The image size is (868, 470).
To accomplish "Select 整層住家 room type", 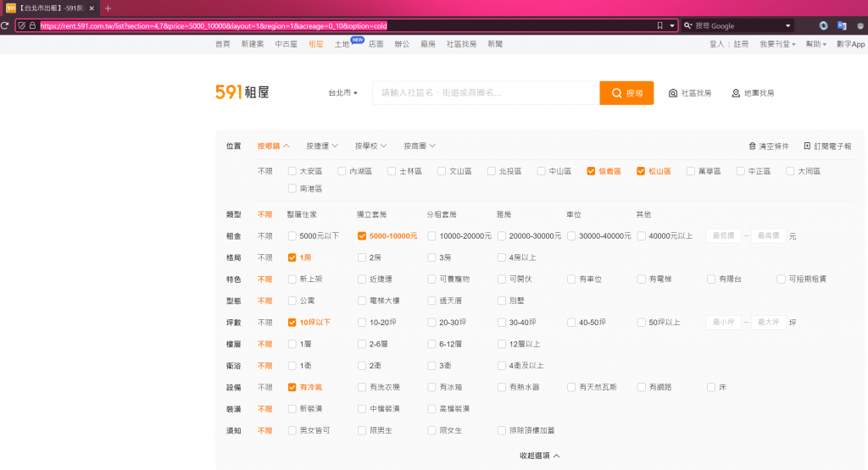I will point(302,214).
